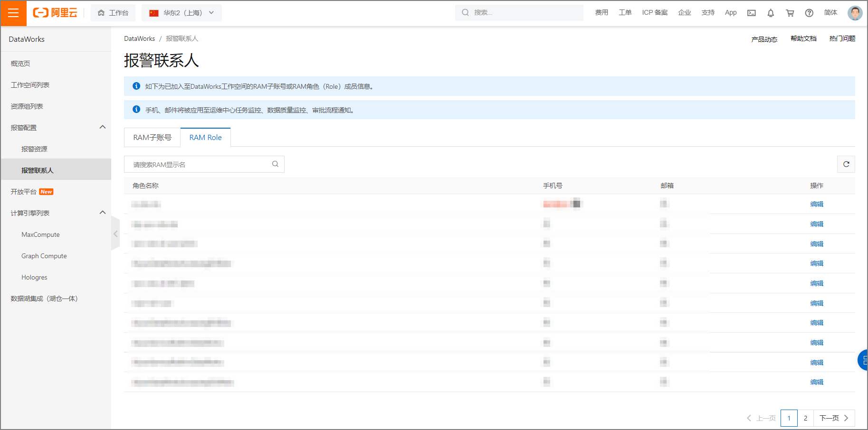Open the 支持 menu
This screenshot has width=868, height=430.
pos(708,13)
